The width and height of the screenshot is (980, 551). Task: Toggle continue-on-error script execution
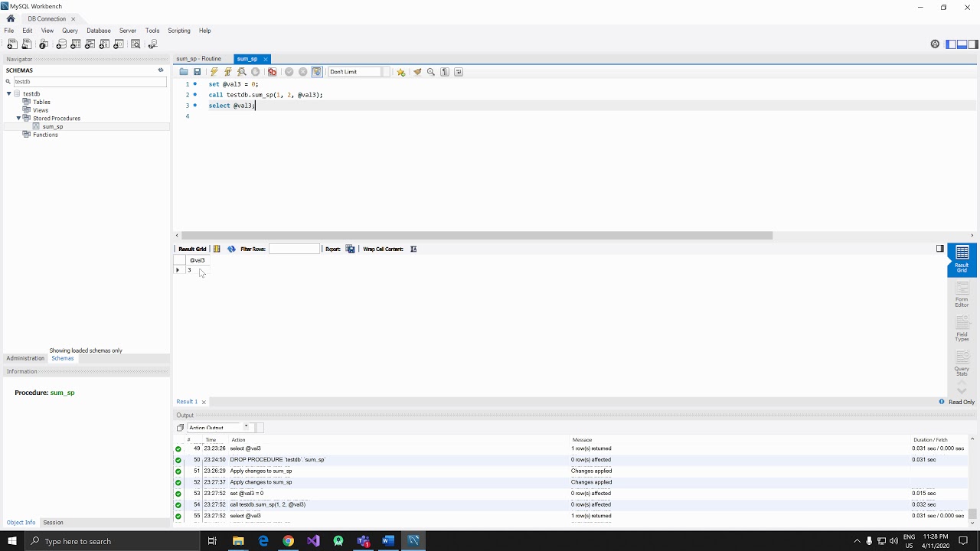272,72
